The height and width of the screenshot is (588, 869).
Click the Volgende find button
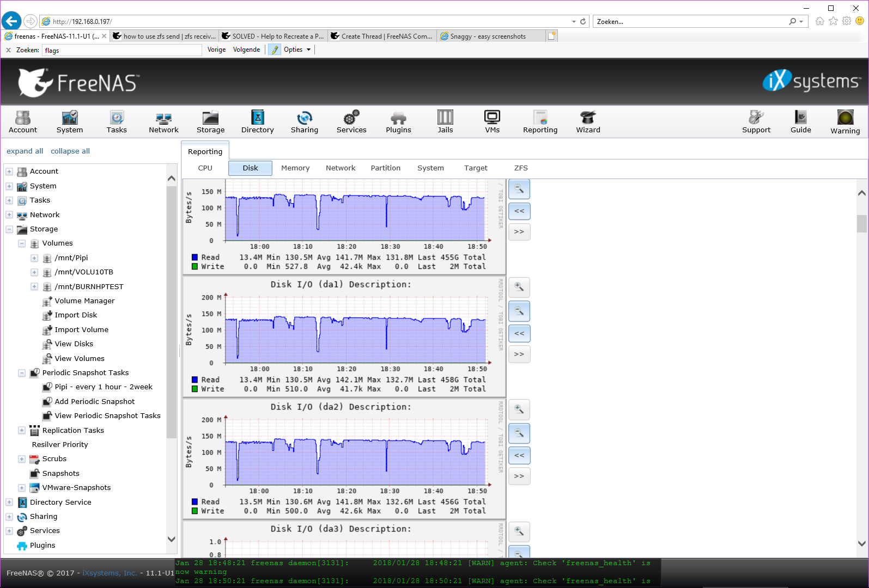coord(247,50)
